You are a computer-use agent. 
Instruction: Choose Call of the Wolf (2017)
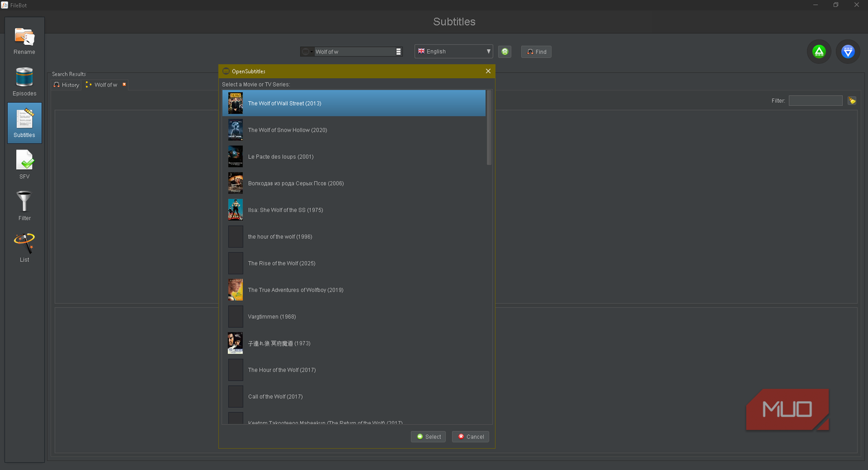point(354,397)
